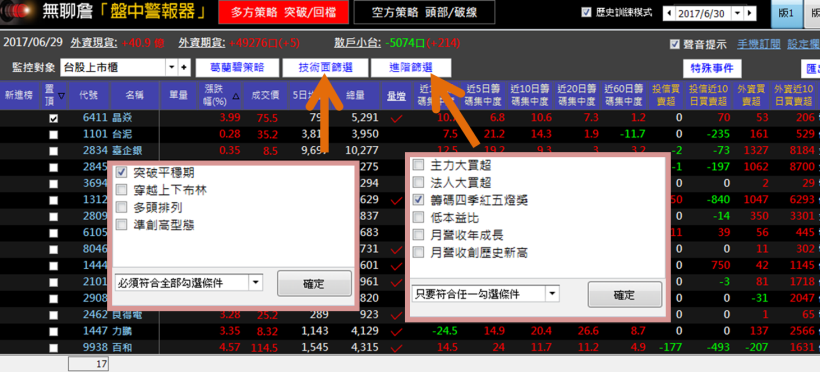The image size is (820, 372).
Task: Toggle the 聲音提示 checkbox
Action: [675, 44]
